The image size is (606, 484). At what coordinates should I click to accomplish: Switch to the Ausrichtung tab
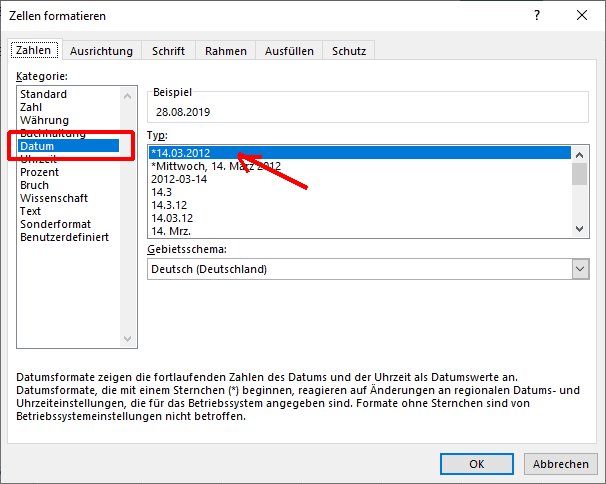click(101, 51)
